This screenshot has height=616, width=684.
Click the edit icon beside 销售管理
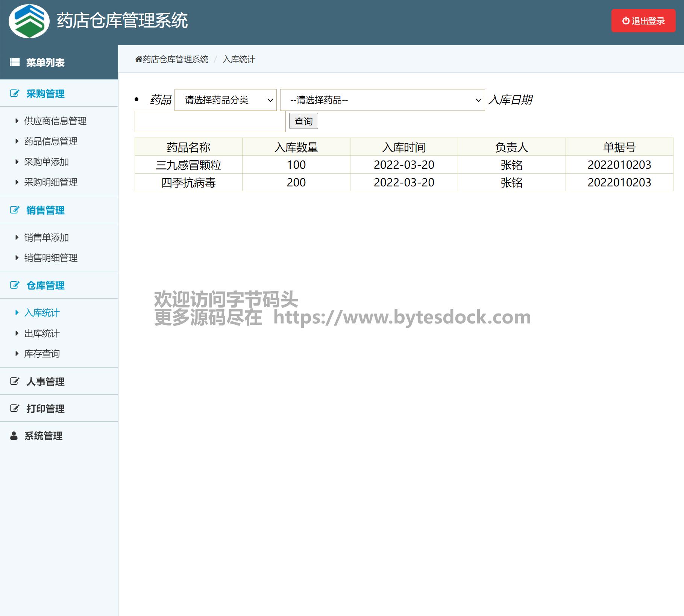(15, 210)
